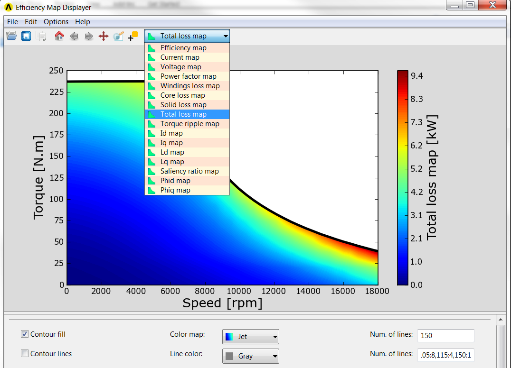Open the Gray line color dropdown
The width and height of the screenshot is (511, 368).
pyautogui.click(x=251, y=356)
